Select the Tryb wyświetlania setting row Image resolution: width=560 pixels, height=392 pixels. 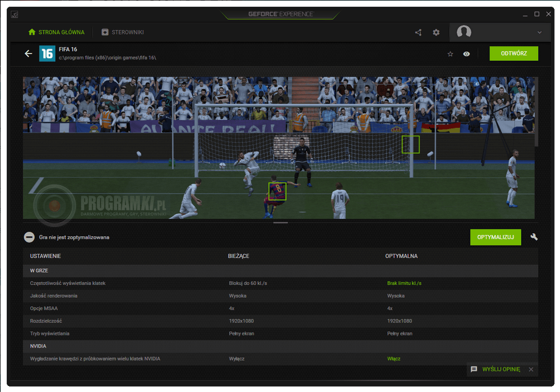[281, 334]
